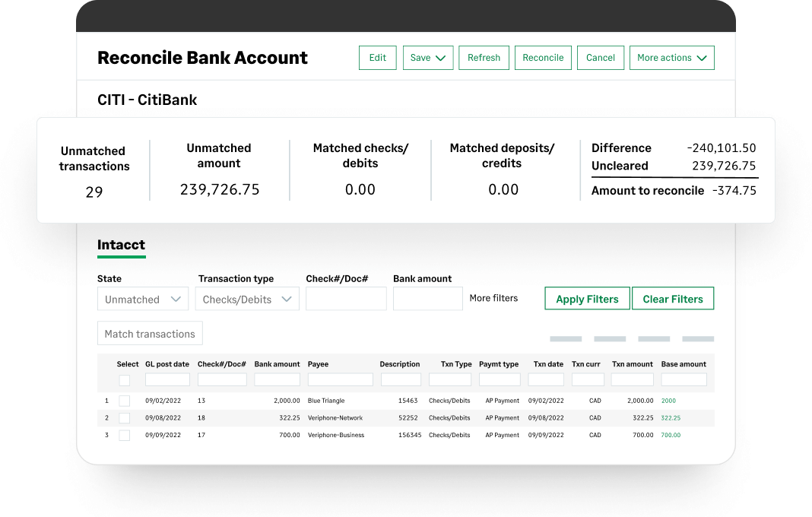The height and width of the screenshot is (517, 812).
Task: Sort by the Txn curr column header
Action: pyautogui.click(x=585, y=364)
